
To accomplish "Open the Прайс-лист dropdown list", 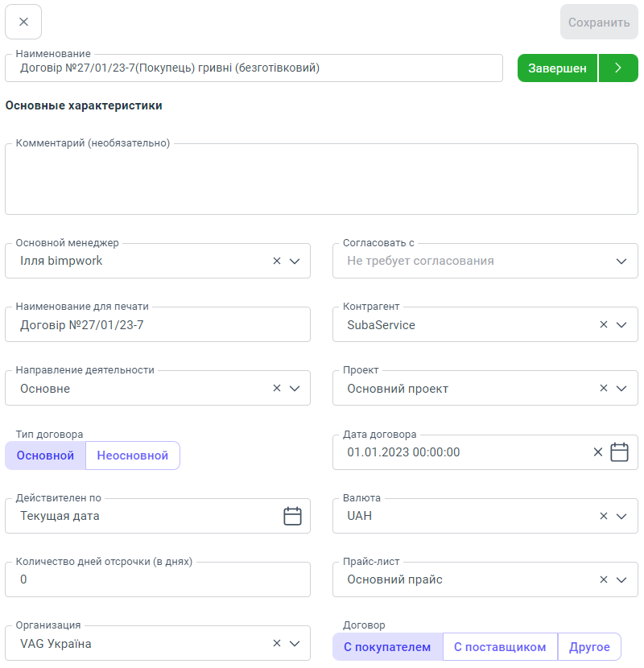I will (621, 579).
